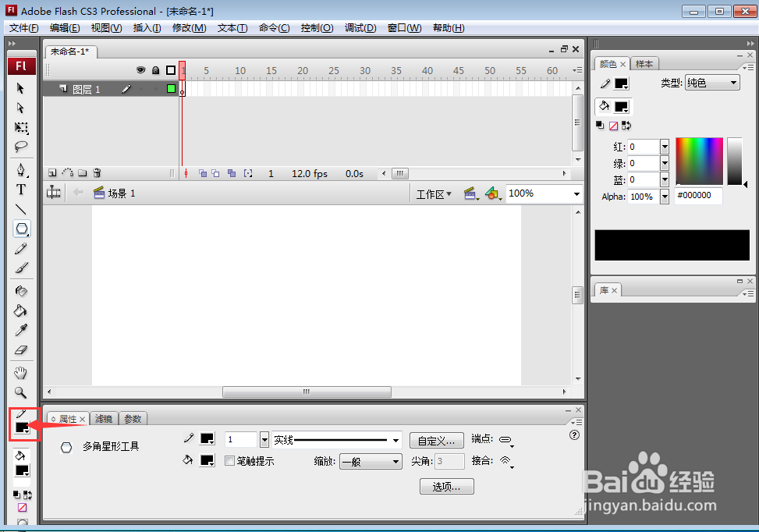
Task: Open help for Properties panel
Action: click(574, 434)
